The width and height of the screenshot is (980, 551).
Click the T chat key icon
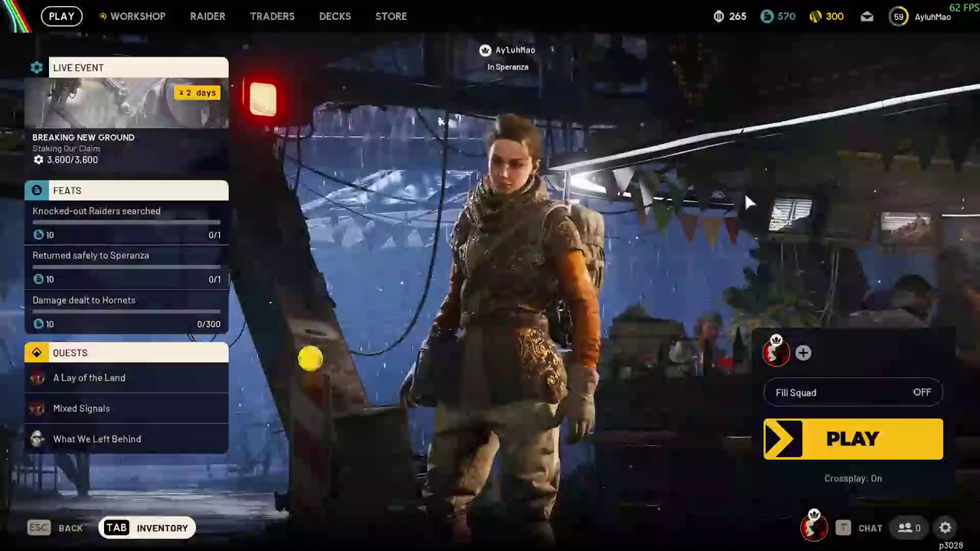coord(843,528)
